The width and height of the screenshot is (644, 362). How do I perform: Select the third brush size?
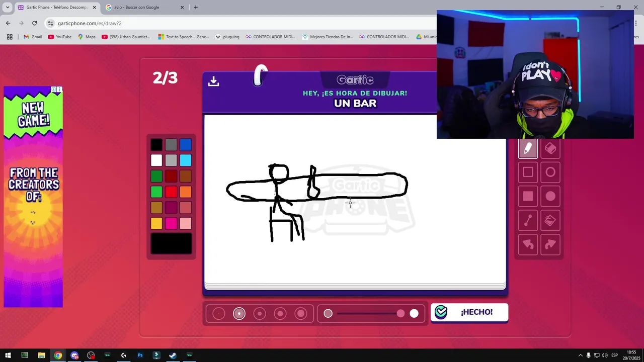coord(260,314)
